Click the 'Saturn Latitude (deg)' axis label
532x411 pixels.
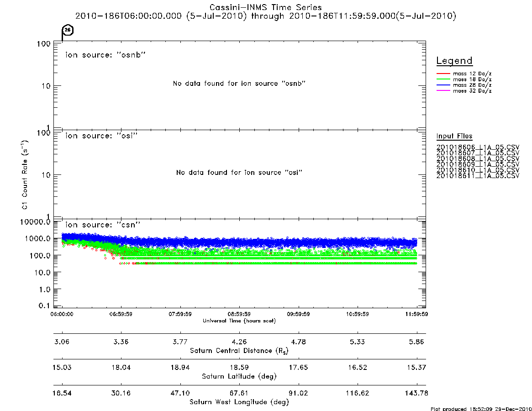tap(239, 376)
